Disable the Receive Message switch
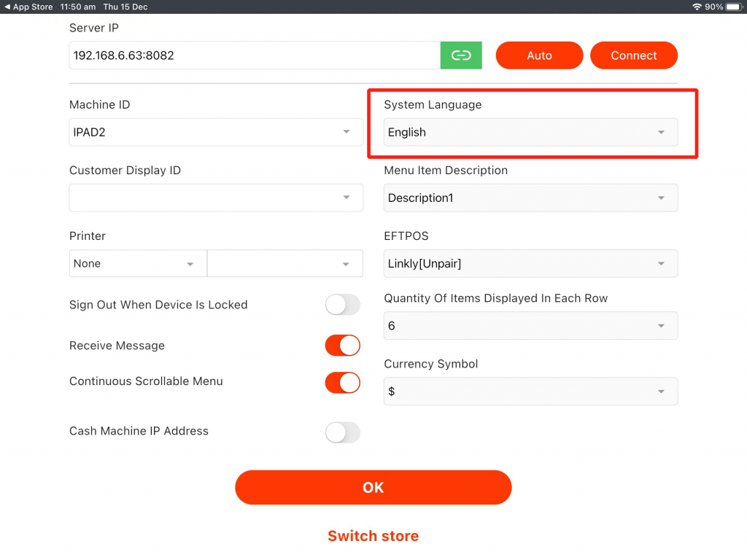 click(342, 346)
